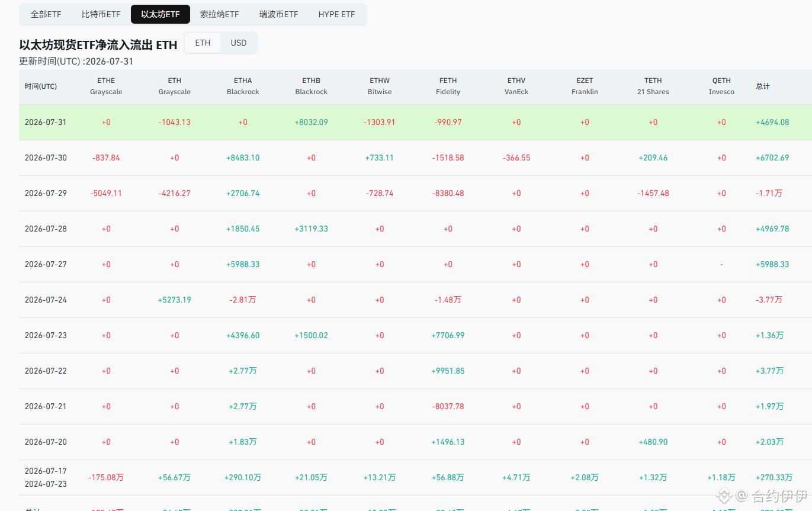Select the 2026-07-31 date row
812x511 pixels.
pos(415,123)
